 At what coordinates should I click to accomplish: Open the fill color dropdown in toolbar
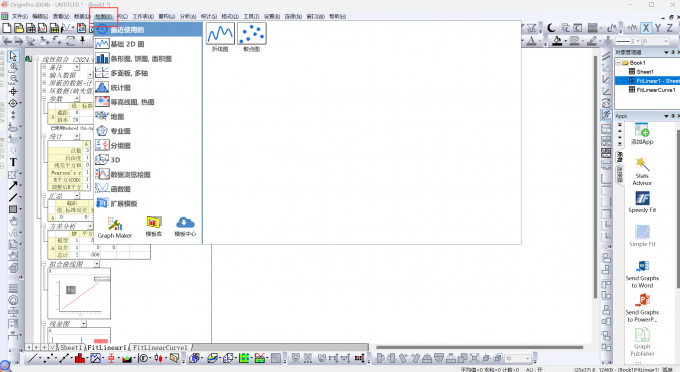point(566,41)
